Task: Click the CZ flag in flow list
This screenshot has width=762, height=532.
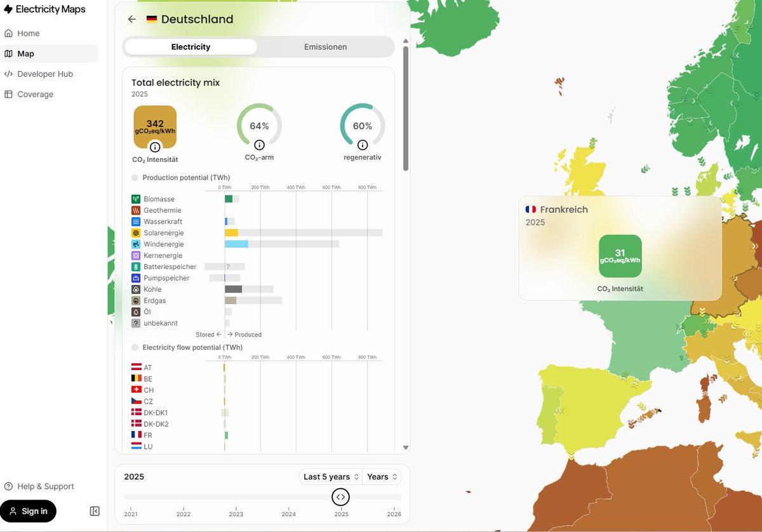Action: 136,401
